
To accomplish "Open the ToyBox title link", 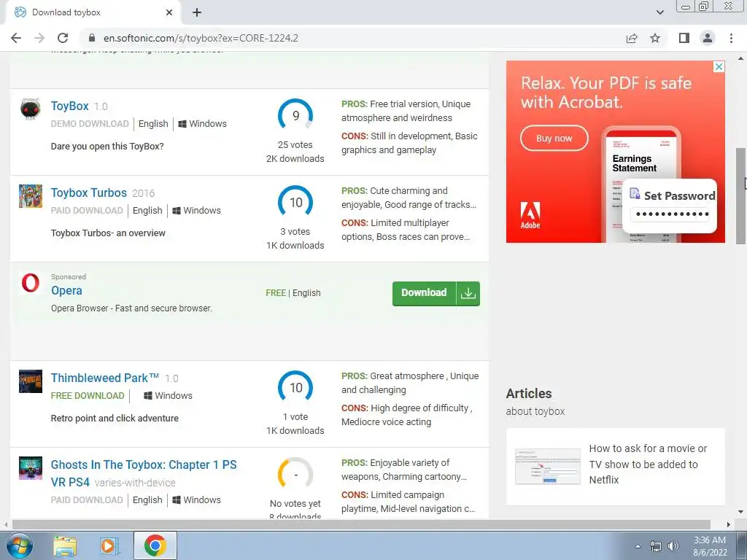I will [x=69, y=106].
